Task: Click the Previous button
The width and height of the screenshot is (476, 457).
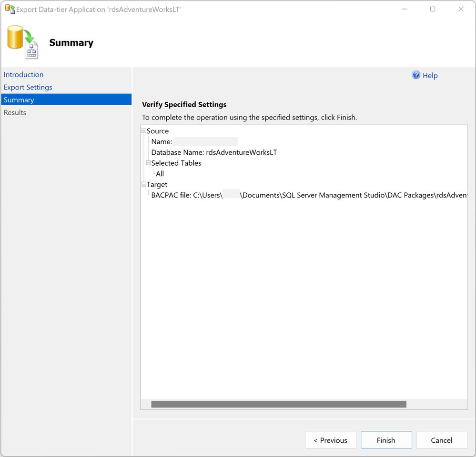Action: click(x=331, y=440)
